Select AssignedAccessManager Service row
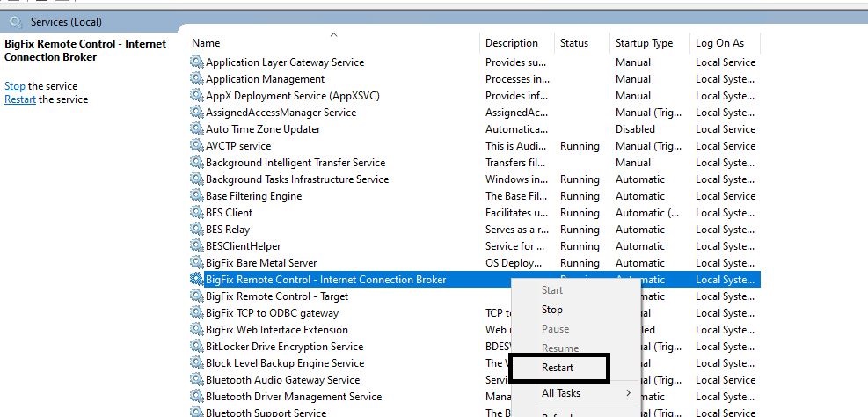Screen dimensions: 868x417 pos(281,112)
